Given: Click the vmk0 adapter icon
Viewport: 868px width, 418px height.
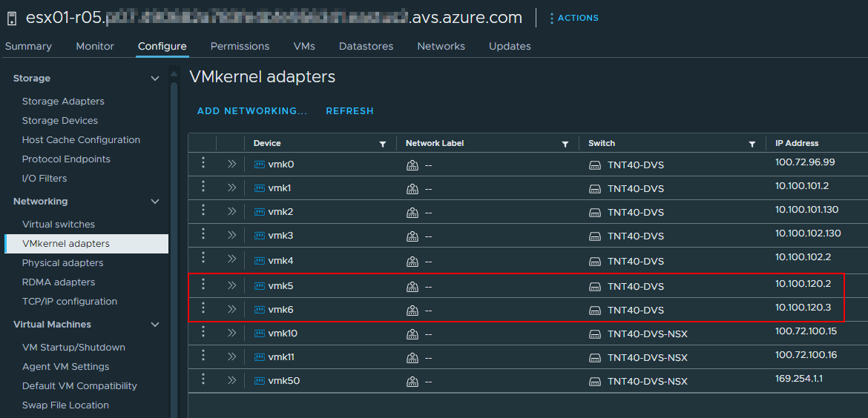Looking at the screenshot, I should [259, 165].
